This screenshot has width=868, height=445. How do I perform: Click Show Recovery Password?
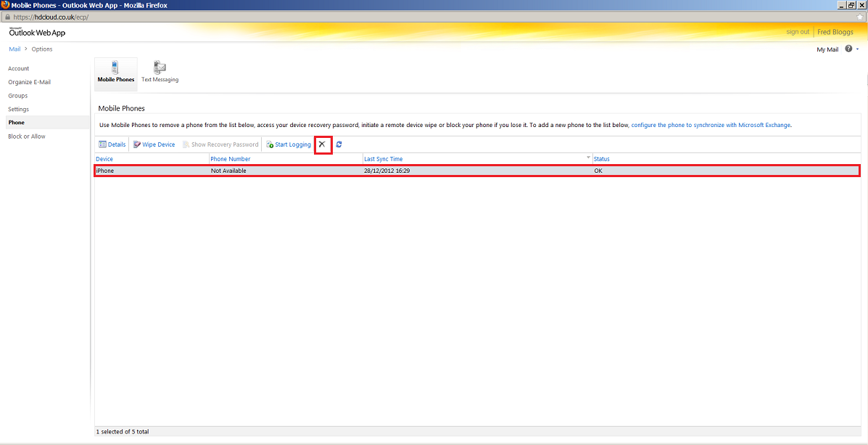[221, 144]
